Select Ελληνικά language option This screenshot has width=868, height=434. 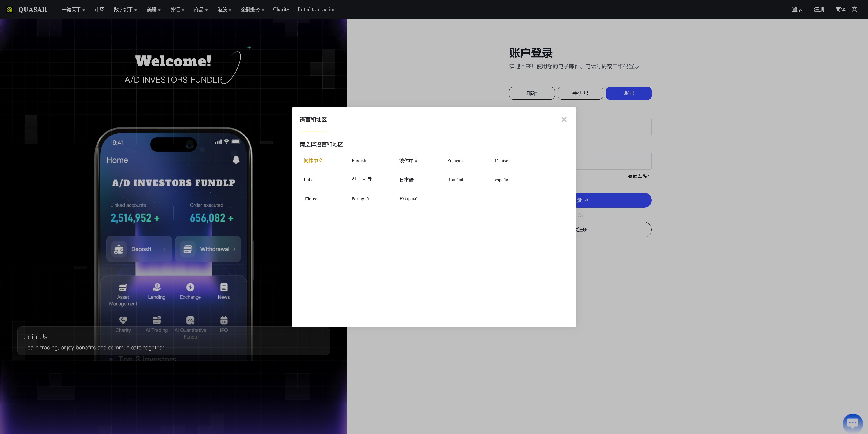408,199
